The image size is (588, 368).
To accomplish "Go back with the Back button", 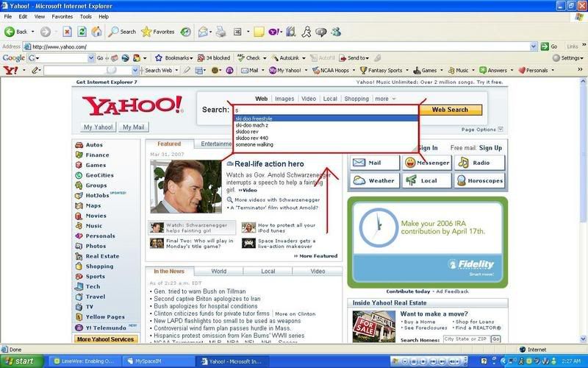I will click(16, 32).
